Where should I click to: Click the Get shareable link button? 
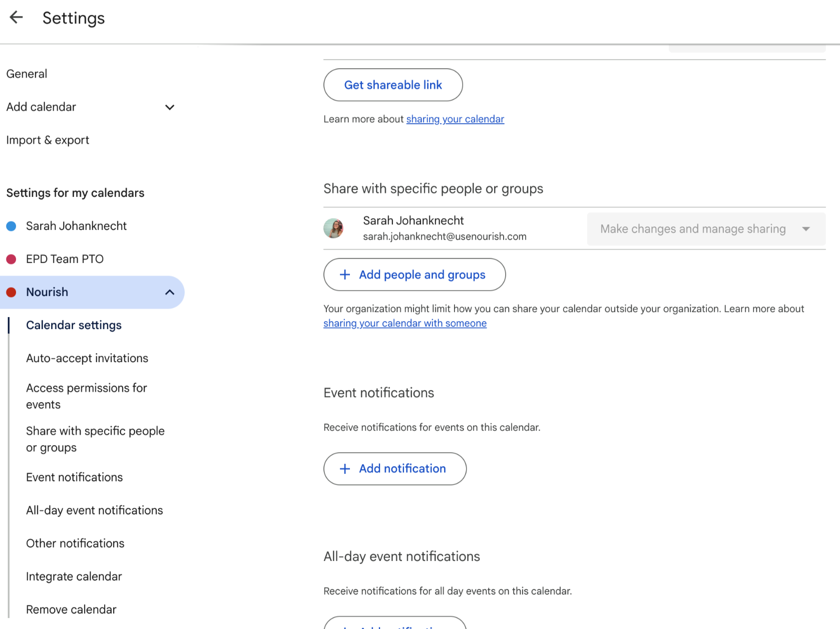[x=393, y=85]
